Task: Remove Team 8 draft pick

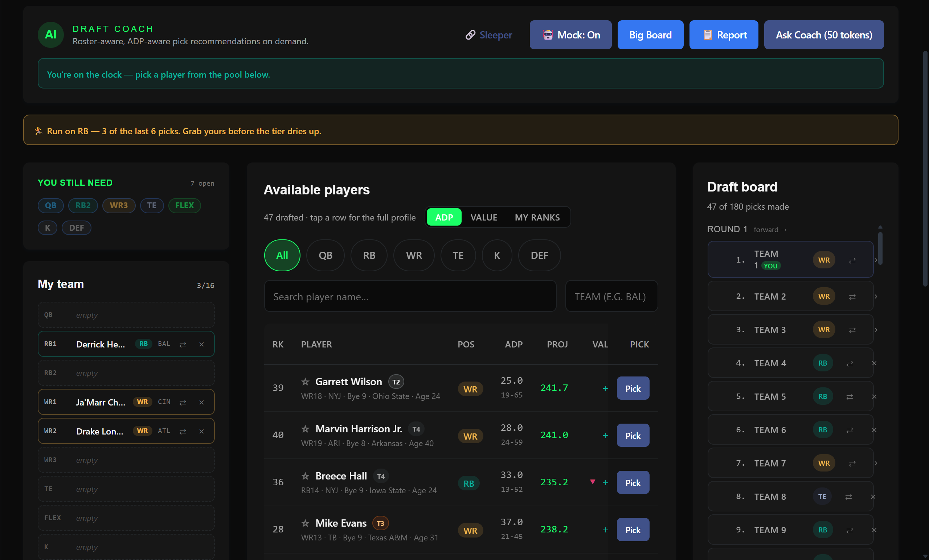Action: point(873,497)
